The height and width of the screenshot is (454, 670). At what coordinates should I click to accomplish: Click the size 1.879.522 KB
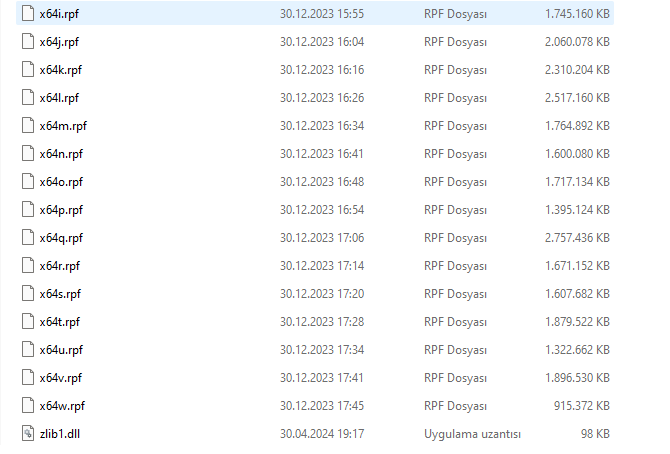pyautogui.click(x=577, y=322)
